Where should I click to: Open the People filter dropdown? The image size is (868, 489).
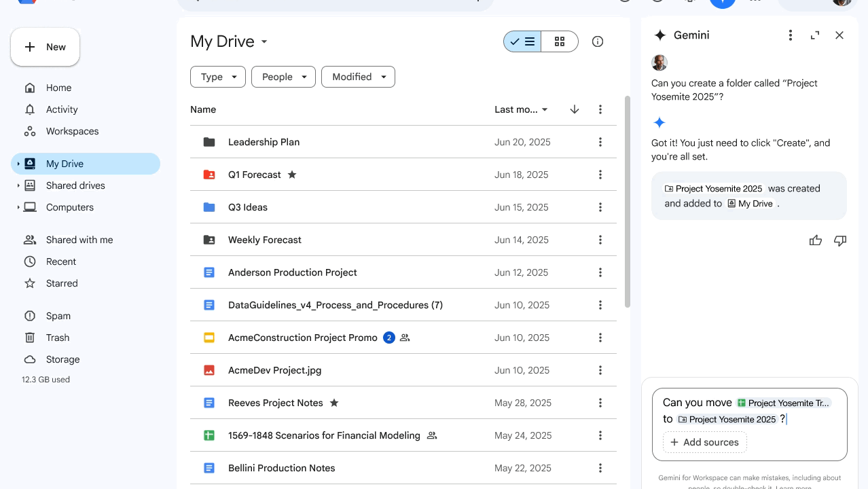284,77
